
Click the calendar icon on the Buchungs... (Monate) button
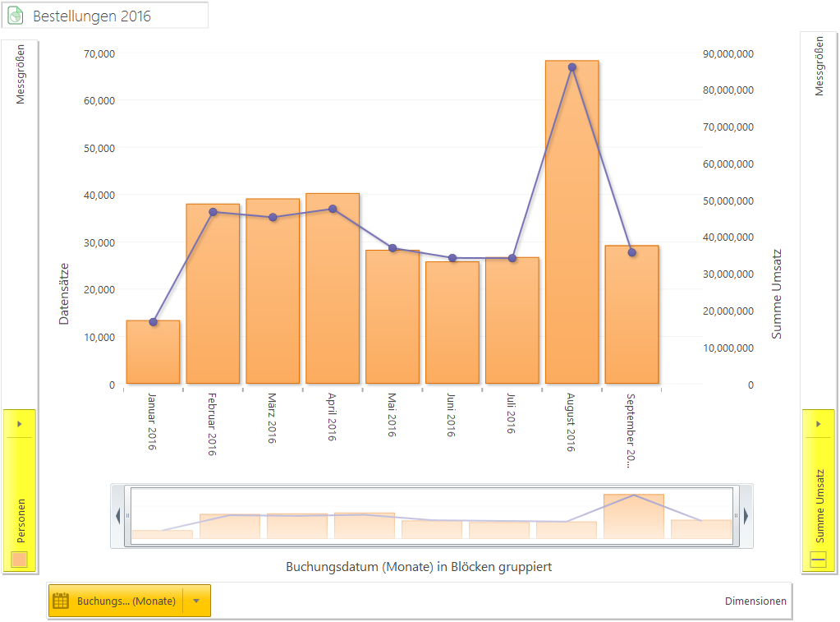[x=61, y=601]
